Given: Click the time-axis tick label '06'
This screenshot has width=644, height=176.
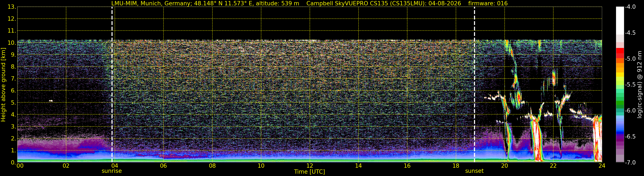Looking at the screenshot, I should click(x=163, y=166).
